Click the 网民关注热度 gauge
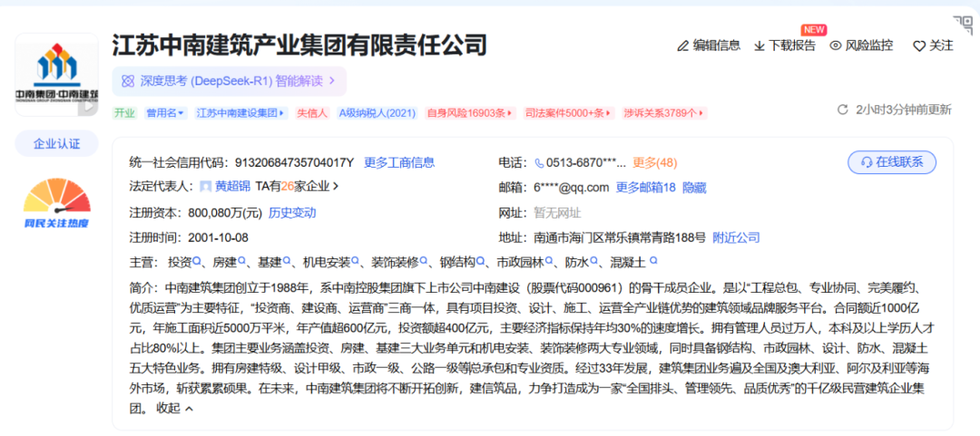980x436 pixels. tap(57, 202)
